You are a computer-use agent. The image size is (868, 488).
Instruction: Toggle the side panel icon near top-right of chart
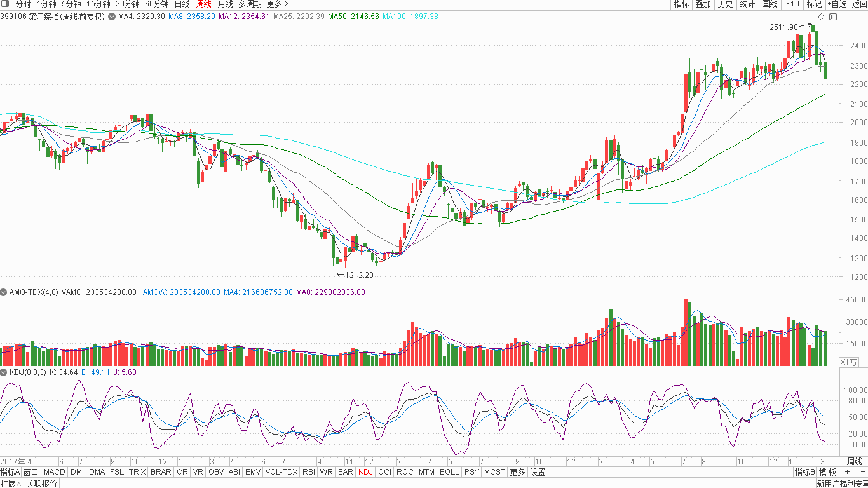coord(833,17)
